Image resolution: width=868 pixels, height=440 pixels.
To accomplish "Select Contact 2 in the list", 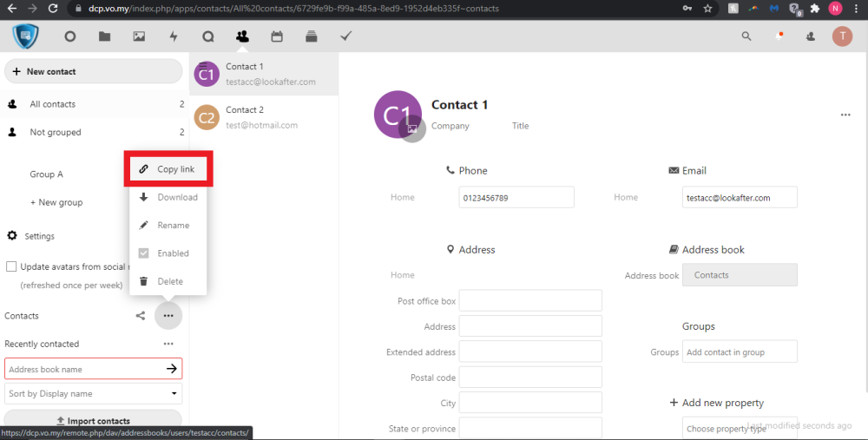I will tap(263, 117).
